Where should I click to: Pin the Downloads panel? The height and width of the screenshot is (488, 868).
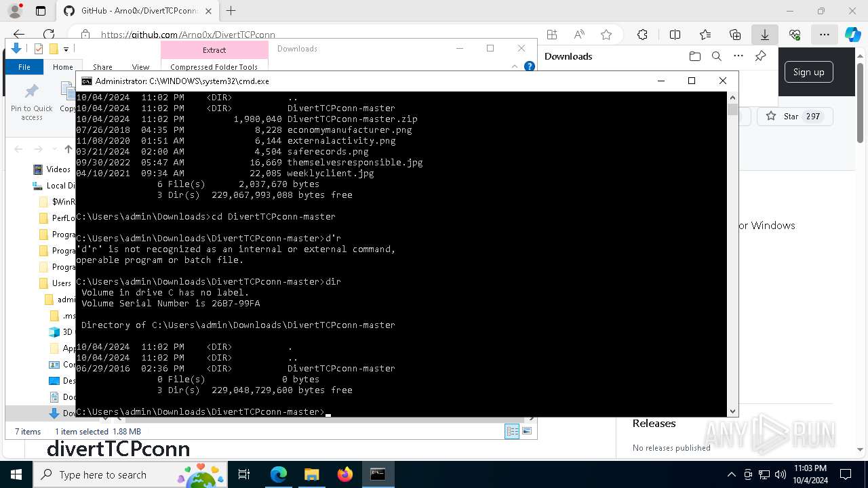click(760, 56)
